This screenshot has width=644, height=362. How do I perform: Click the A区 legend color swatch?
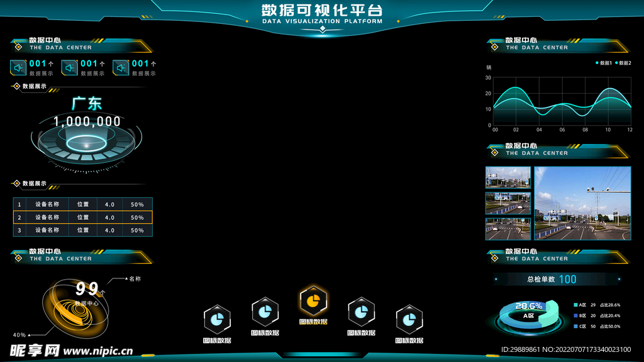click(x=576, y=305)
